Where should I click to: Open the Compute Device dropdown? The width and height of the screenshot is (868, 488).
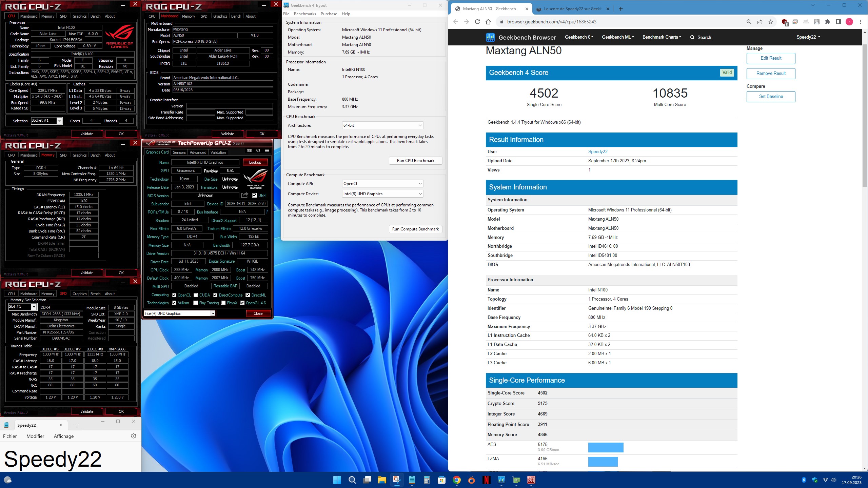point(382,194)
